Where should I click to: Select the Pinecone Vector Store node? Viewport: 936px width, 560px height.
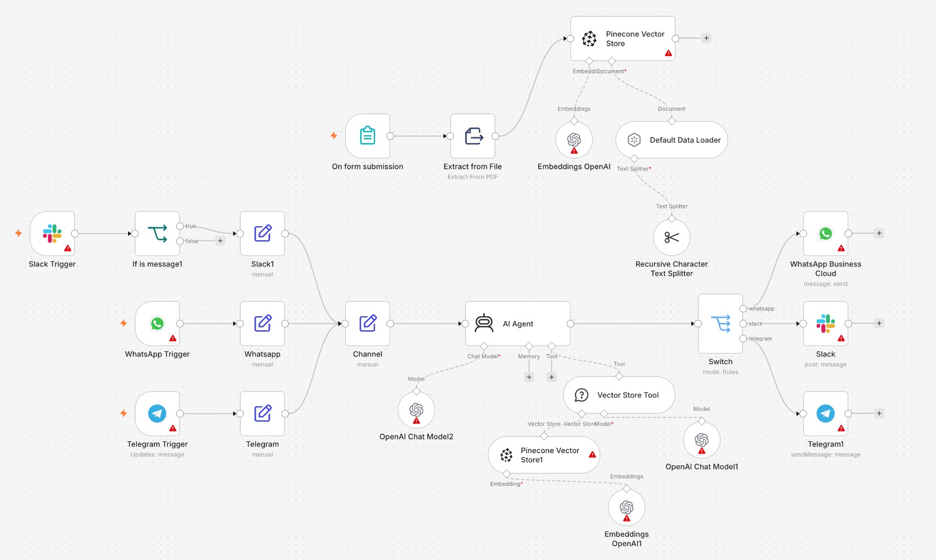[623, 39]
